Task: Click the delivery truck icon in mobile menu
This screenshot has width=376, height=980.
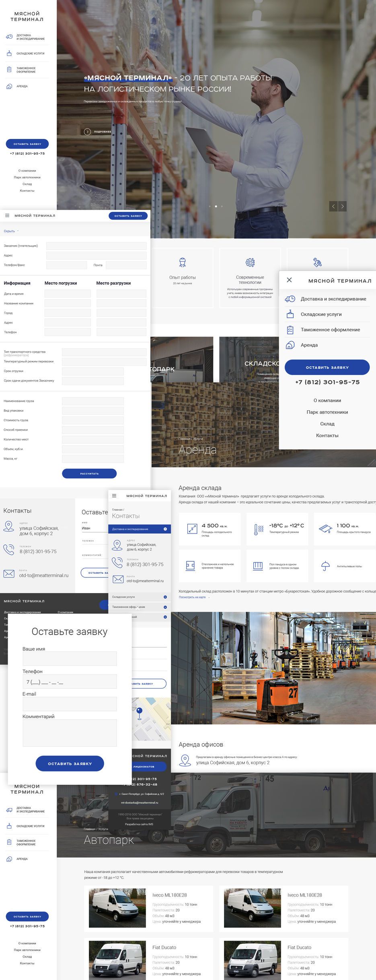Action: (x=290, y=299)
